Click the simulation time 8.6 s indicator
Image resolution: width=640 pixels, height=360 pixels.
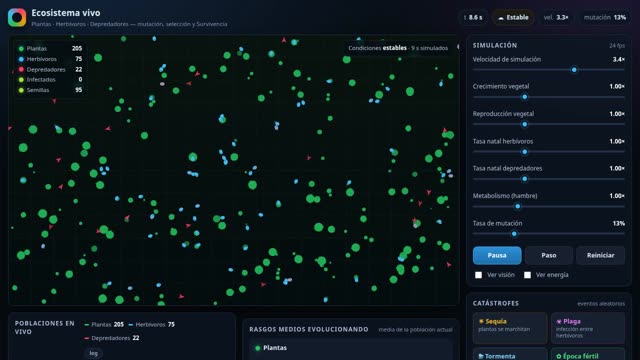[473, 18]
